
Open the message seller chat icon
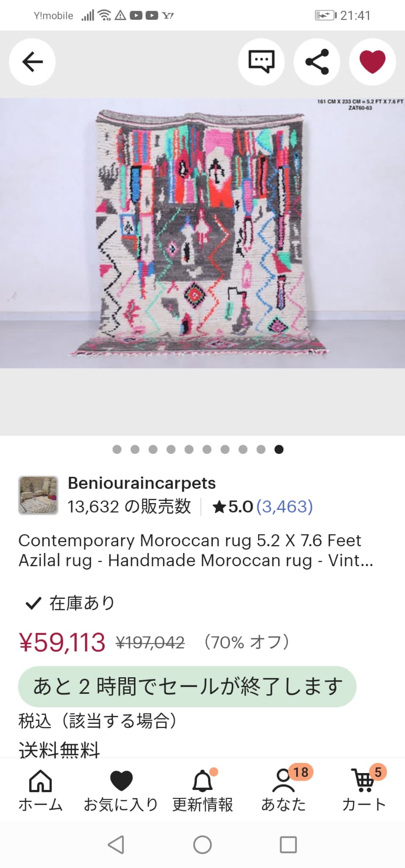coord(261,62)
